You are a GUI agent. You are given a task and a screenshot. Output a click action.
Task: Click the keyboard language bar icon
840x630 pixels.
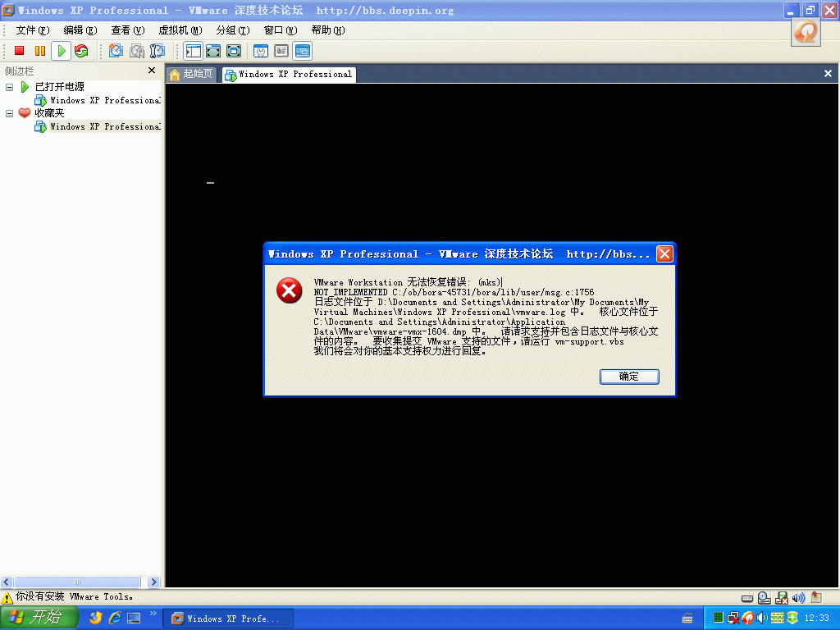pos(687,619)
